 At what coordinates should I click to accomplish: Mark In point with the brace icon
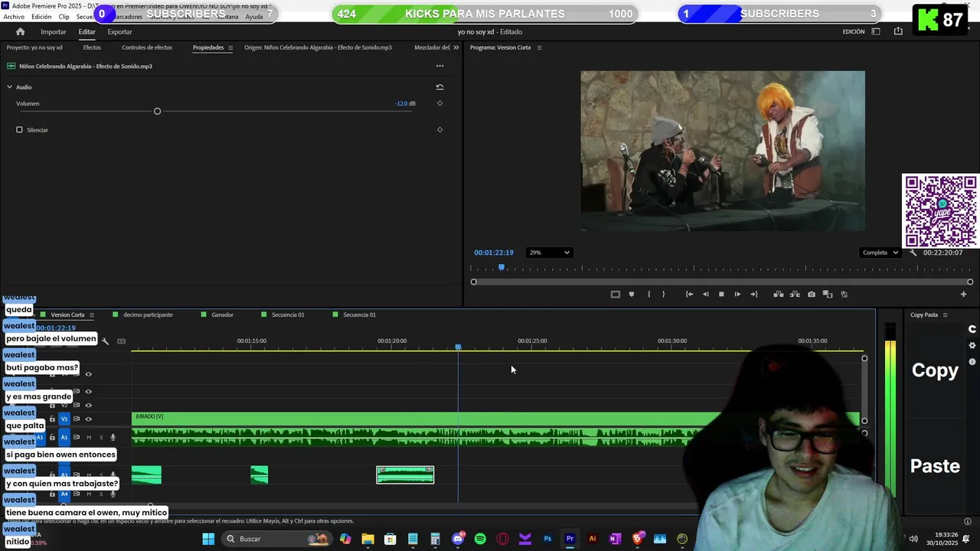[648, 294]
